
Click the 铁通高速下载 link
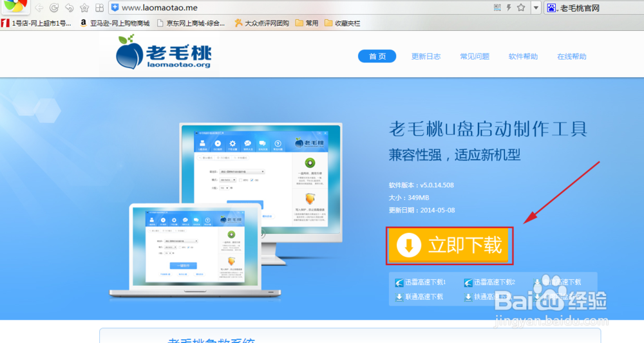pyautogui.click(x=488, y=297)
